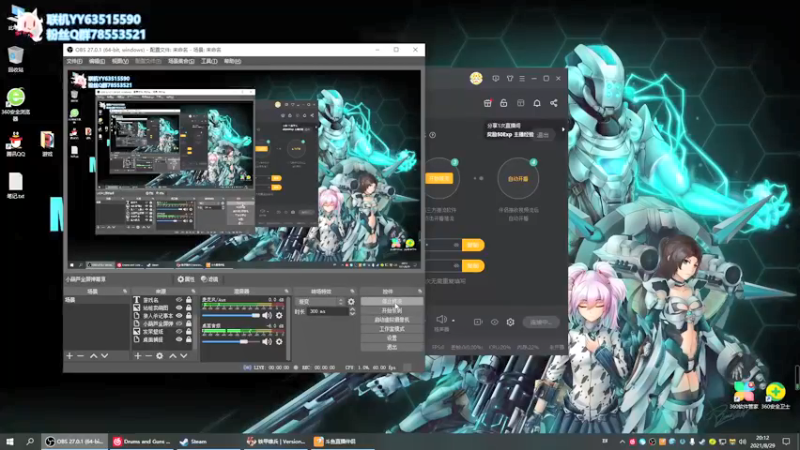Click the user avatar in Douyu companion
This screenshot has height=450, width=800.
[476, 79]
